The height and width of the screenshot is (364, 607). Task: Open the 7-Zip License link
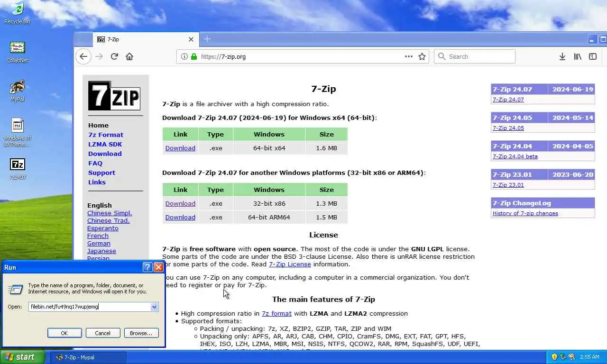[x=290, y=264]
